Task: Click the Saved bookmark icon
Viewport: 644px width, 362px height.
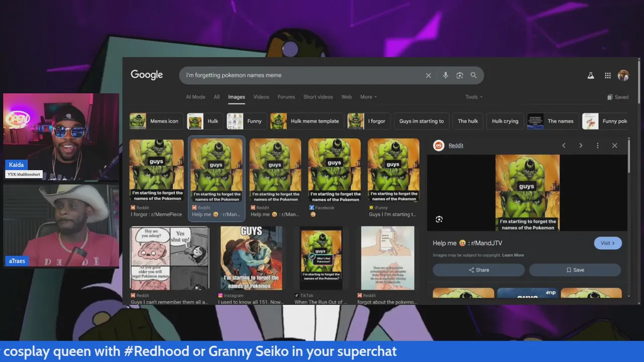Action: coord(610,97)
